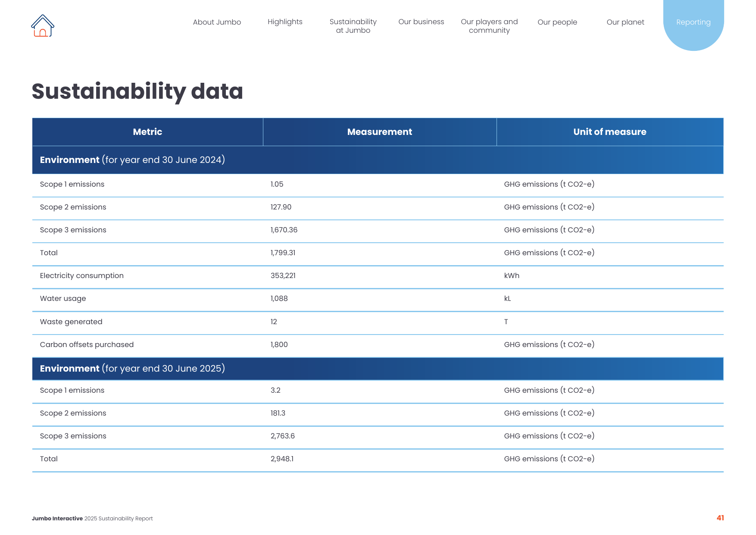Click the Jumbo Interactive footer text

tap(92, 519)
